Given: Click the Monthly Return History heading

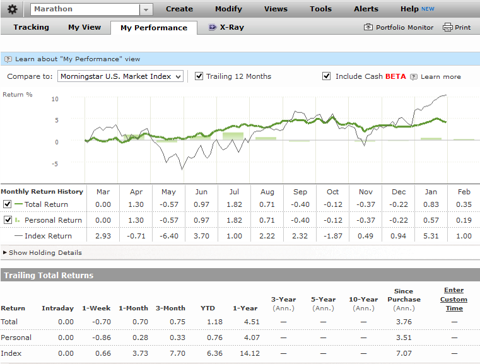Looking at the screenshot, I should pos(42,192).
